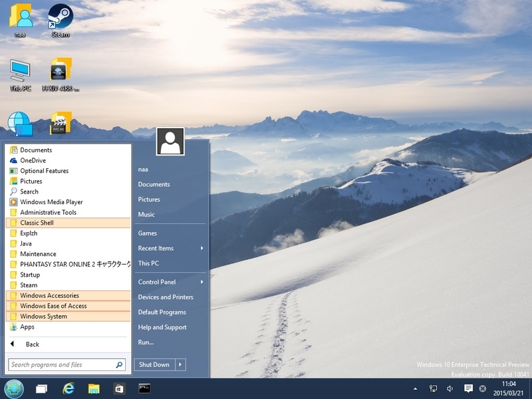Open the notifications tray icon
532x399 pixels.
pos(468,388)
